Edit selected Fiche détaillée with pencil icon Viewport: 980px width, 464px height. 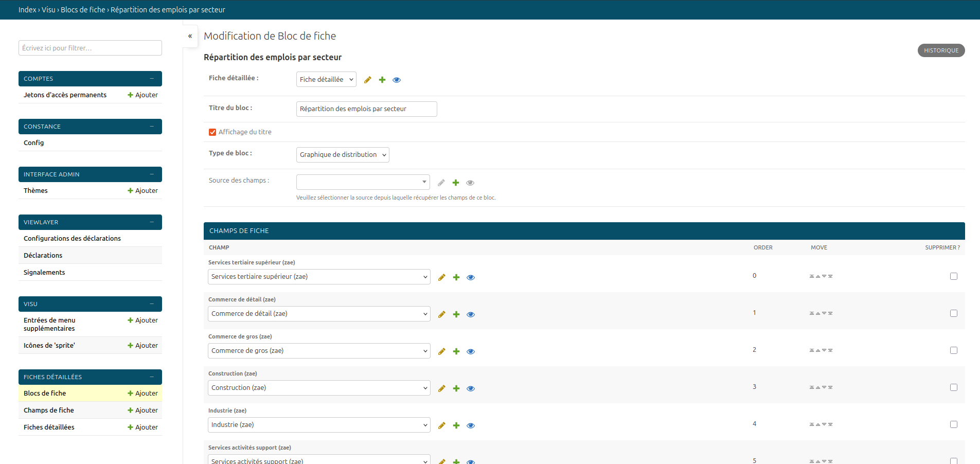coord(368,80)
